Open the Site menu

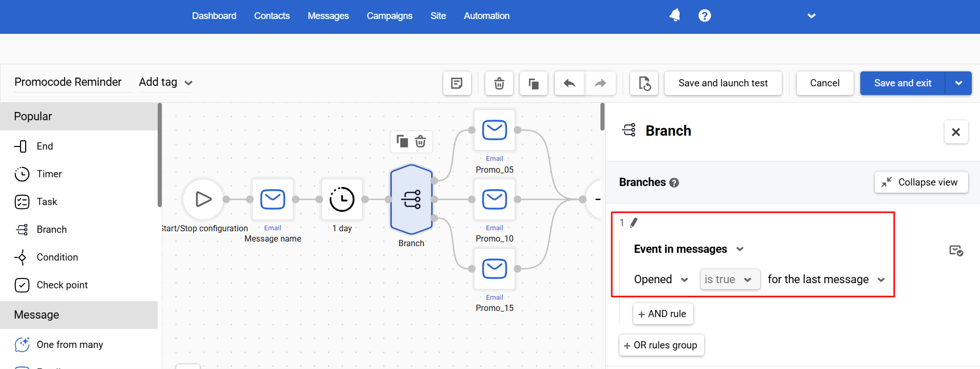click(x=438, y=16)
